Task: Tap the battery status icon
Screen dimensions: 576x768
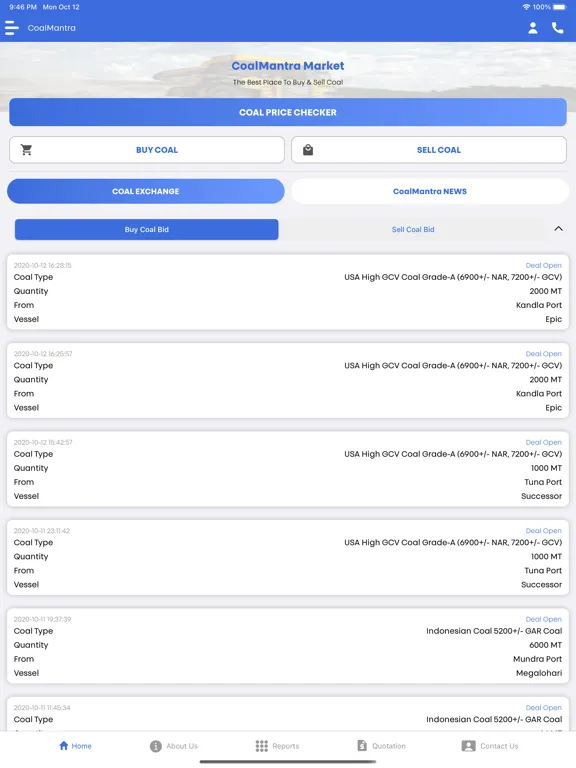Action: (560, 7)
